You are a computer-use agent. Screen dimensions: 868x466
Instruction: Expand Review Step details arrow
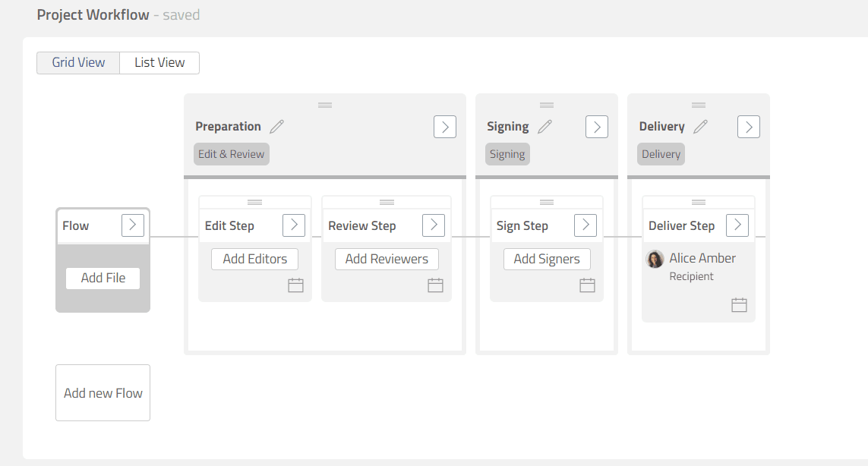click(x=434, y=225)
